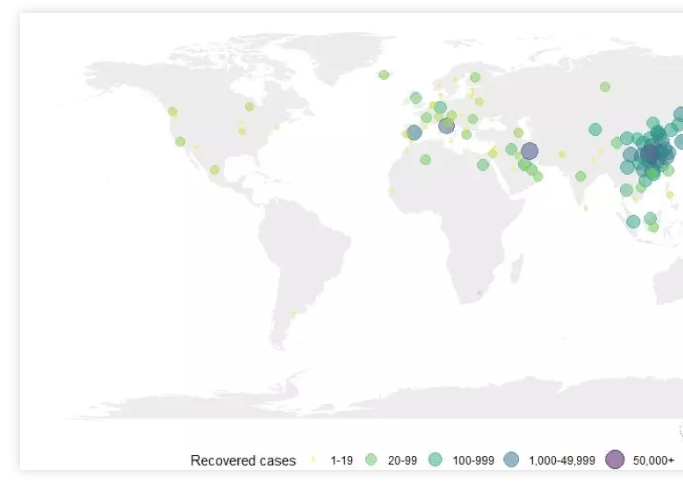683x494 pixels.
Task: Click the 1,000-49,999 blue legend circle
Action: [x=511, y=460]
